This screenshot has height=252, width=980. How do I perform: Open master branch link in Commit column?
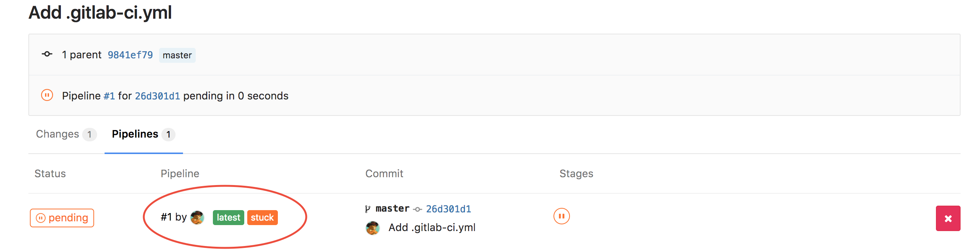point(392,209)
